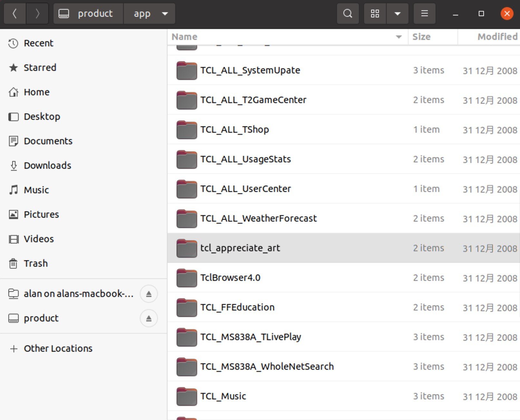Expand the app path dropdown
Viewport: 520px width, 420px height.
point(165,14)
